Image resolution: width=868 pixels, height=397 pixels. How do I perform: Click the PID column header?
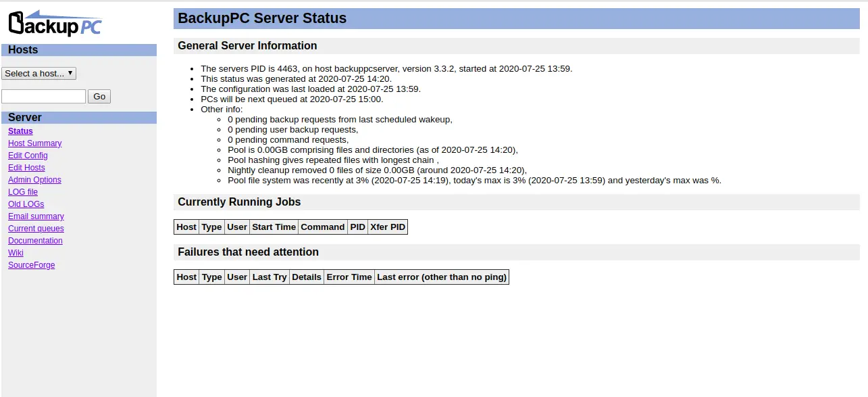tap(358, 227)
